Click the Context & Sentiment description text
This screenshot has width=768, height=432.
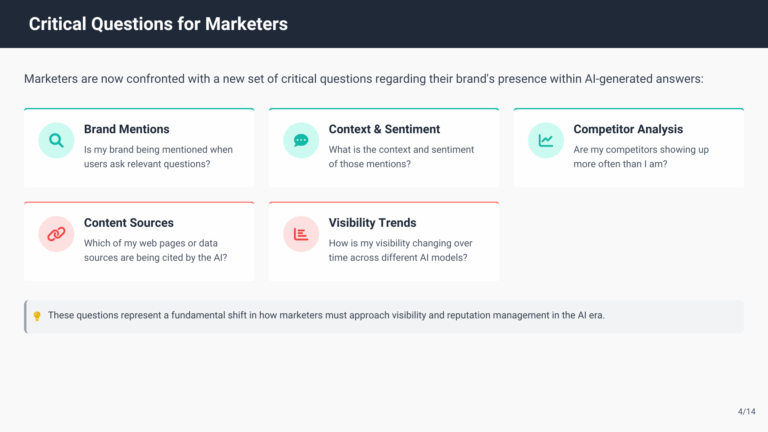click(x=401, y=157)
